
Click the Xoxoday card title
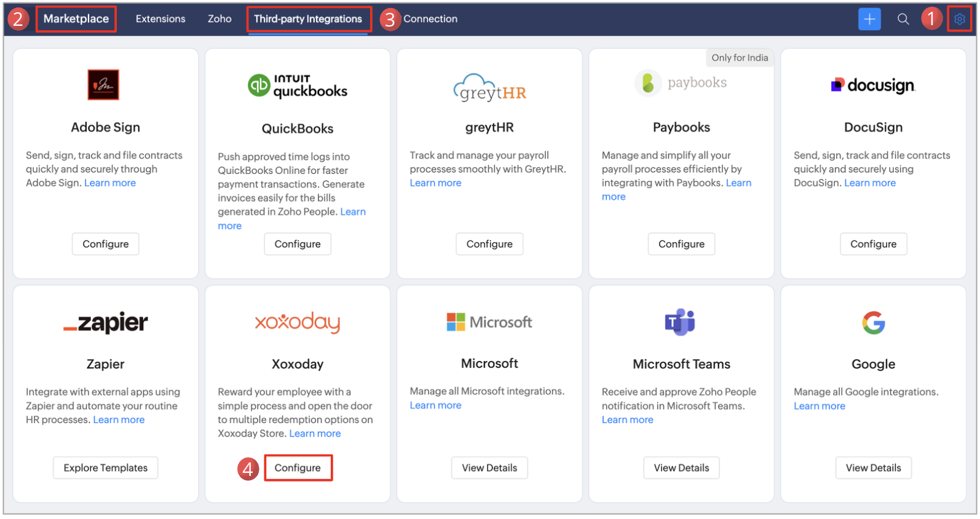coord(298,364)
